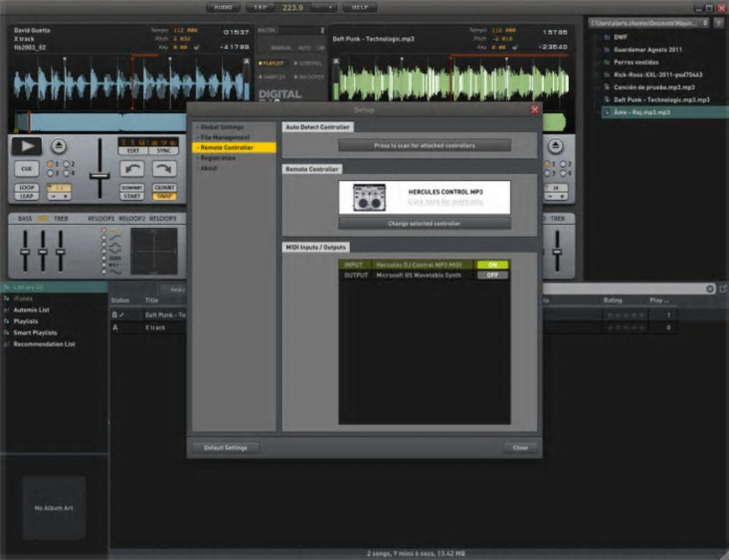Viewport: 729px width, 560px height.
Task: Open the folder path dropdown in browser
Action: [x=648, y=23]
